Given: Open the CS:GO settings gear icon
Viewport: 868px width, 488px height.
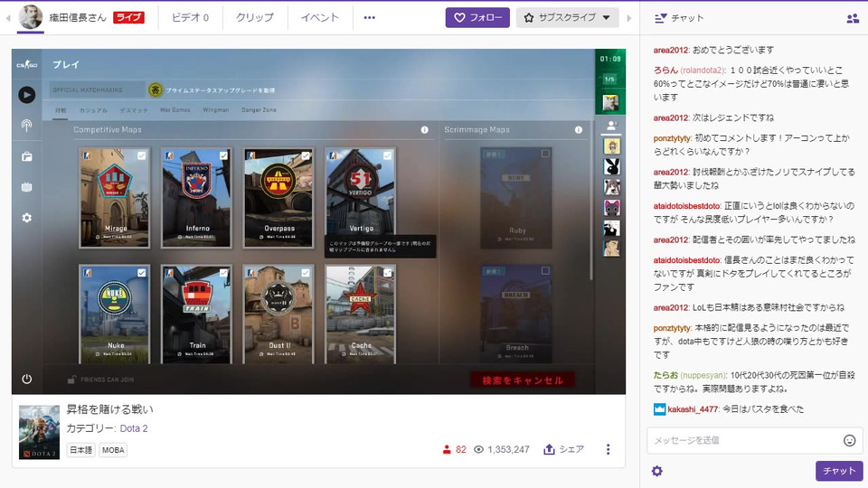Looking at the screenshot, I should [x=26, y=218].
